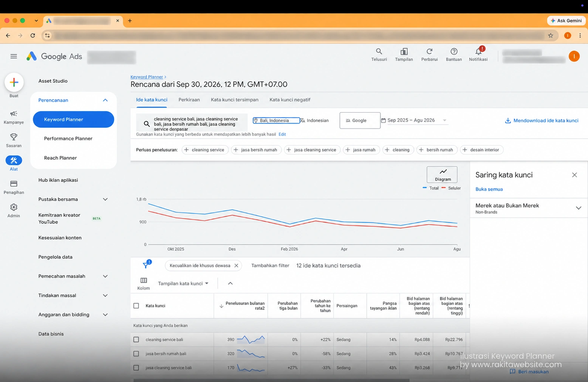Close the Saring kata kunci panel
The image size is (588, 382).
[x=574, y=175]
